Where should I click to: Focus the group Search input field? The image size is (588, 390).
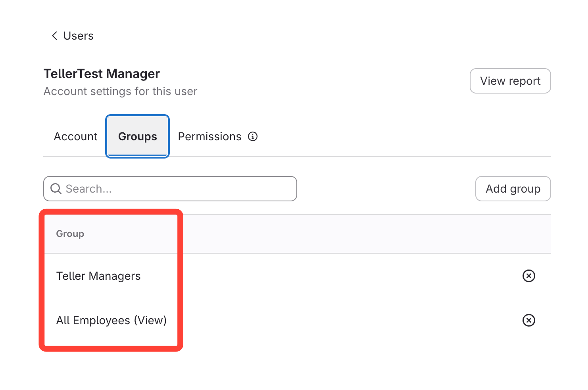179,189
